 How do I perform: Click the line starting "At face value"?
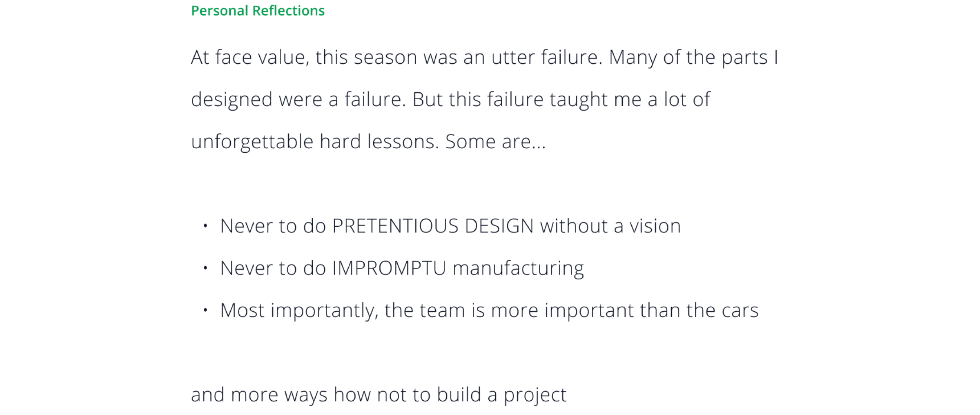point(484,57)
